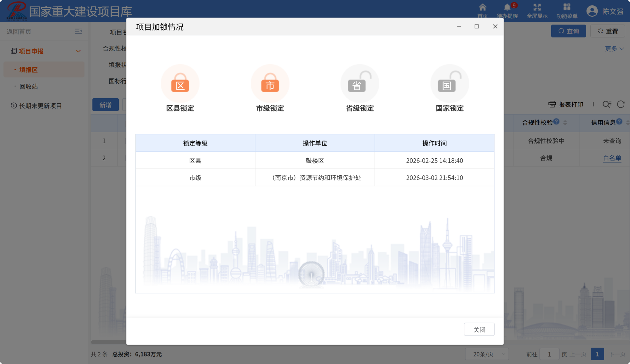Select 填报区 in the sidebar

pos(44,70)
